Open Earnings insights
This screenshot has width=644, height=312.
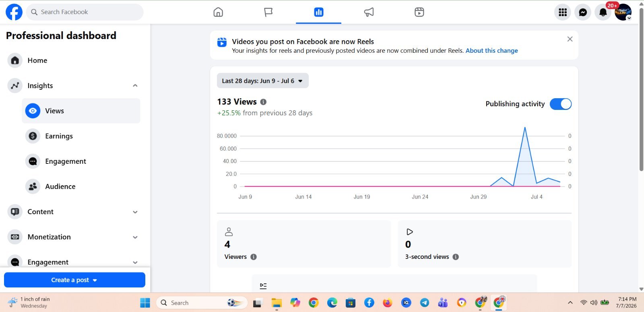click(81, 136)
